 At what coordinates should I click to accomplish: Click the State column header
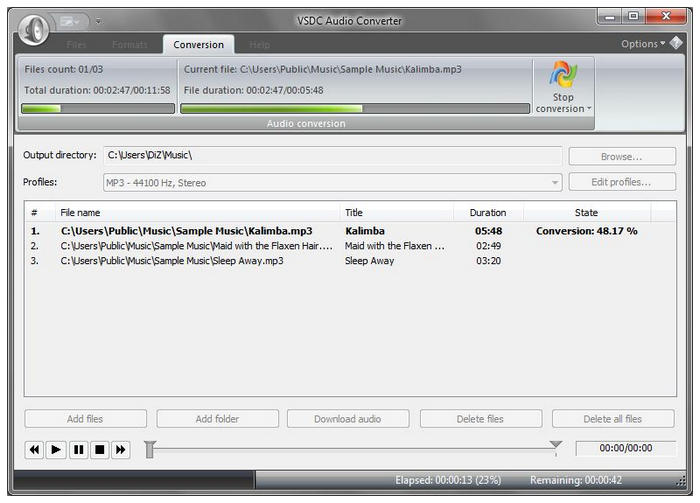(x=587, y=212)
